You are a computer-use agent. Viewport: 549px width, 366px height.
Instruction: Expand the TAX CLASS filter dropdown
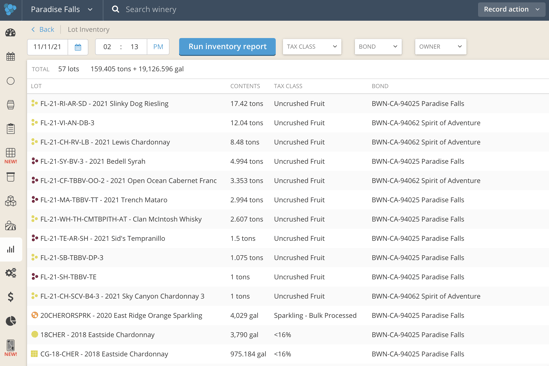(x=312, y=47)
